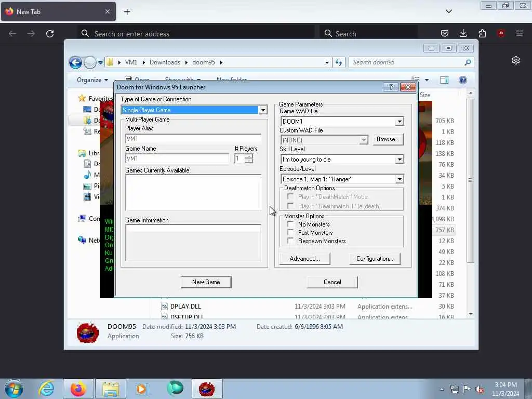Open a new Firefox tab
The width and height of the screenshot is (532, 399).
click(127, 12)
